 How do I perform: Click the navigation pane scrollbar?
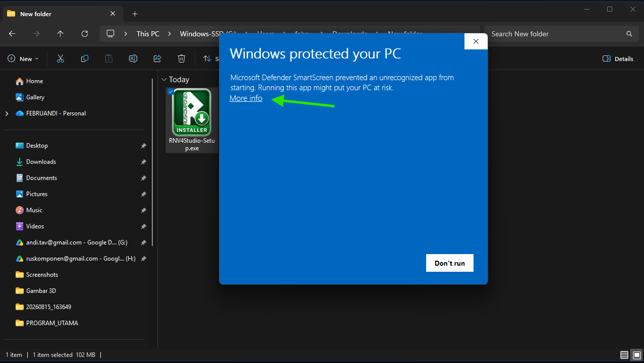(x=152, y=161)
